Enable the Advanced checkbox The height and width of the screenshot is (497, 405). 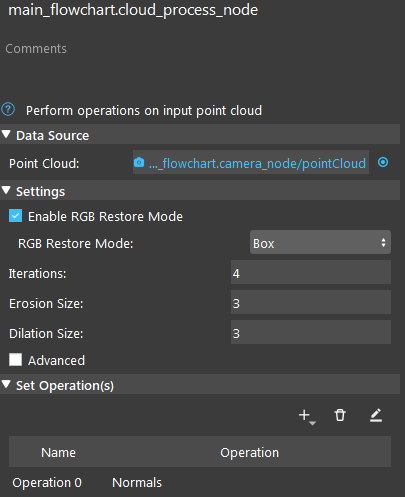15,360
